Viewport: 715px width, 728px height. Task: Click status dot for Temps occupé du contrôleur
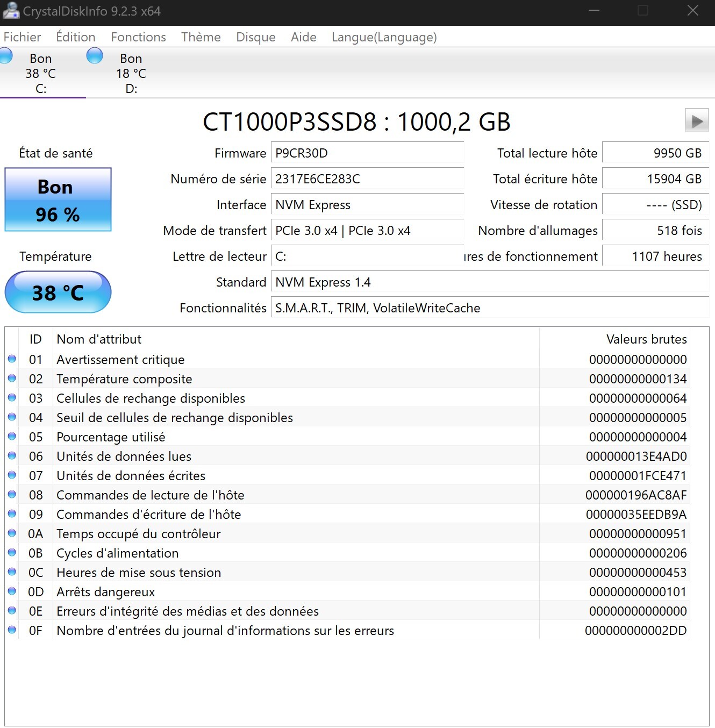(12, 533)
